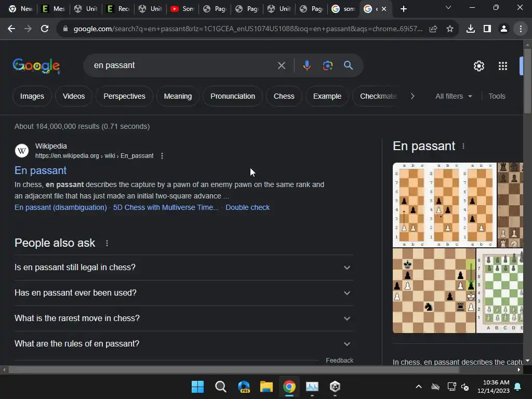Open the 'Double check' link
Viewport: 532px width, 399px height.
pos(247,207)
